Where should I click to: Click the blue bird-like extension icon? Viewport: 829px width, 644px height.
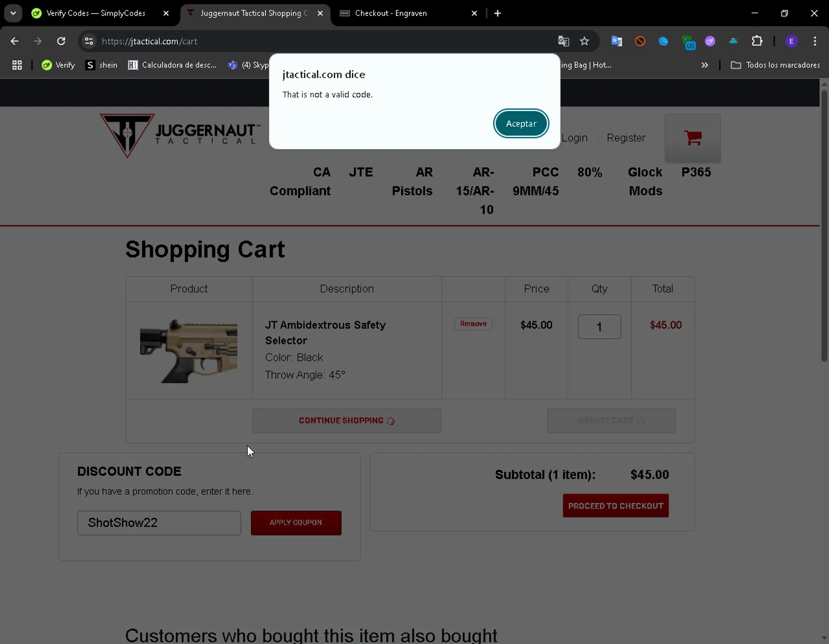click(x=663, y=41)
